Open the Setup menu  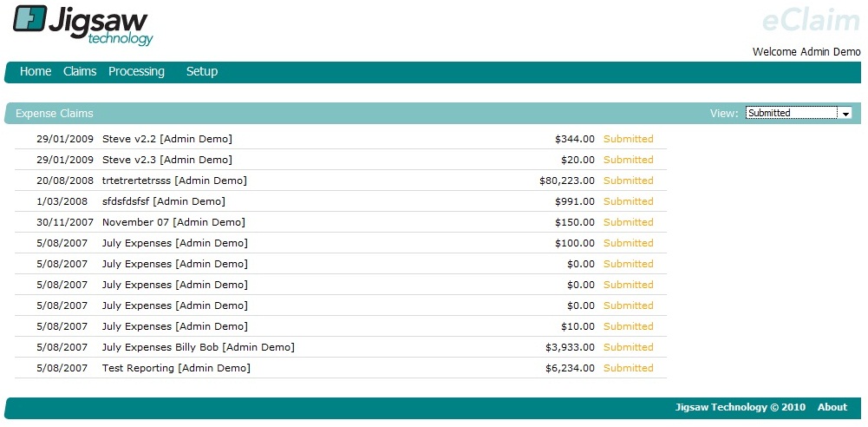[202, 72]
